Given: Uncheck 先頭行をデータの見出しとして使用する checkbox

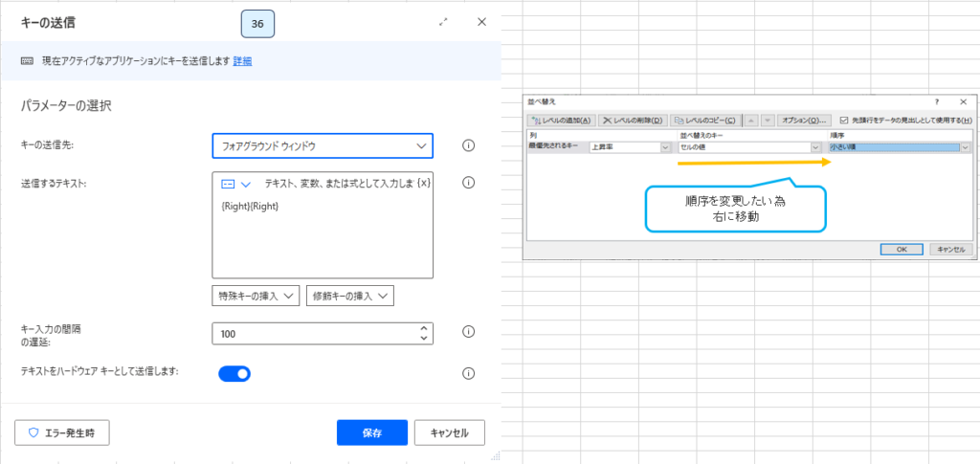Looking at the screenshot, I should tap(843, 121).
